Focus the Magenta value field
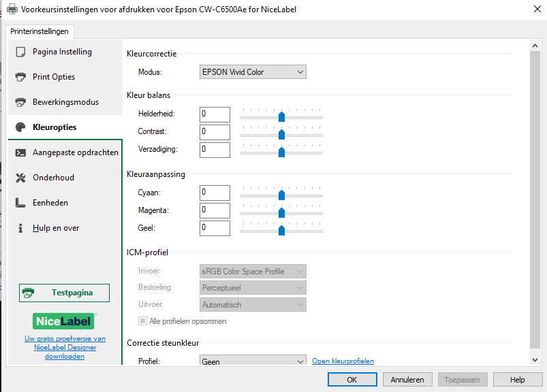The image size is (547, 392). (x=215, y=211)
